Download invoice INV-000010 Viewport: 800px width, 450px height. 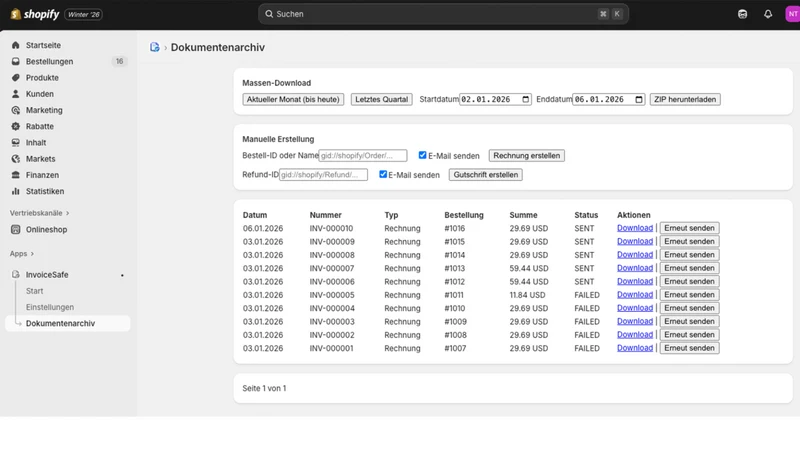(x=635, y=228)
